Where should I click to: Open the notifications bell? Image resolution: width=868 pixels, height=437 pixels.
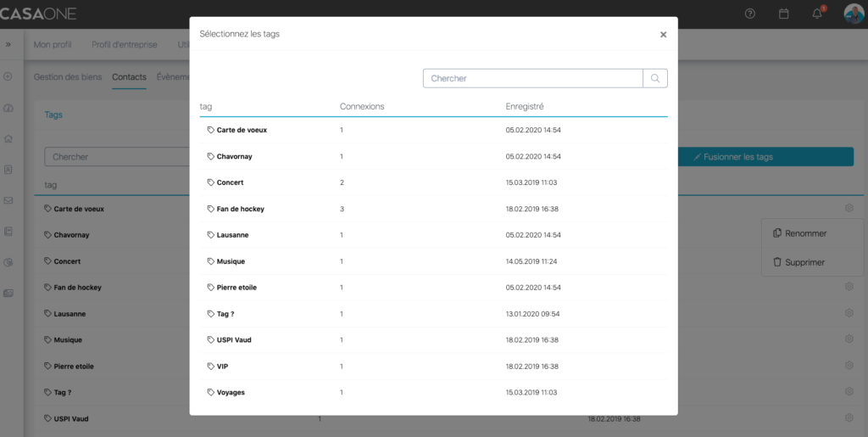[817, 14]
